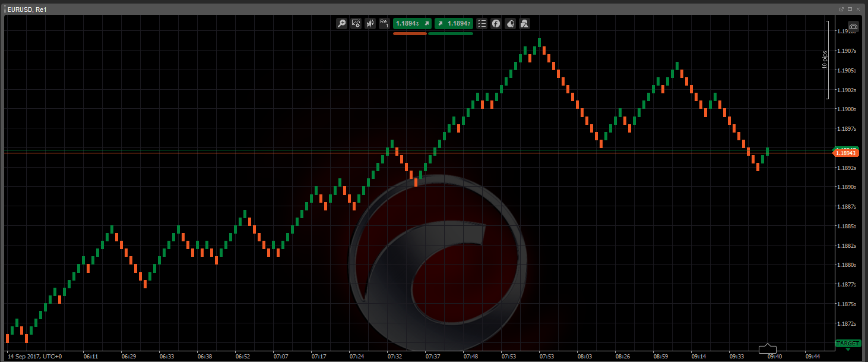Click the 14 Sep 2017, UTC+0 label
The width and height of the screenshot is (868, 362).
tap(34, 357)
